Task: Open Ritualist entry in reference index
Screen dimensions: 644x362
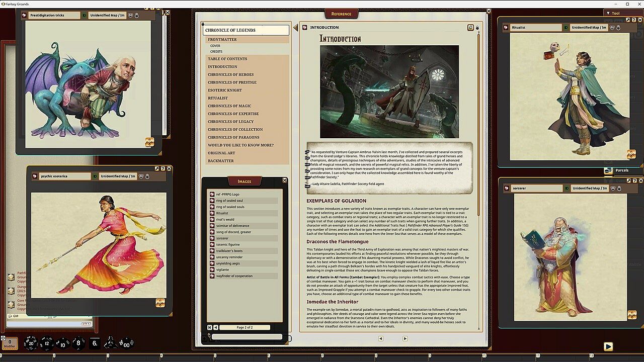Action: 218,98
